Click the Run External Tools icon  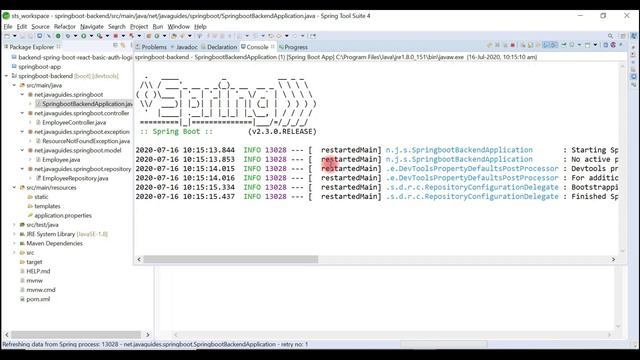click(x=99, y=36)
